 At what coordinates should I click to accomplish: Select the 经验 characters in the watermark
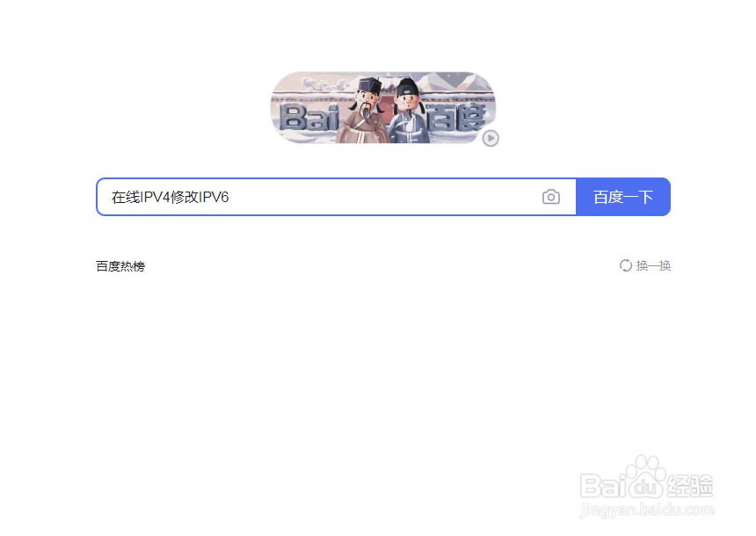pyautogui.click(x=689, y=485)
